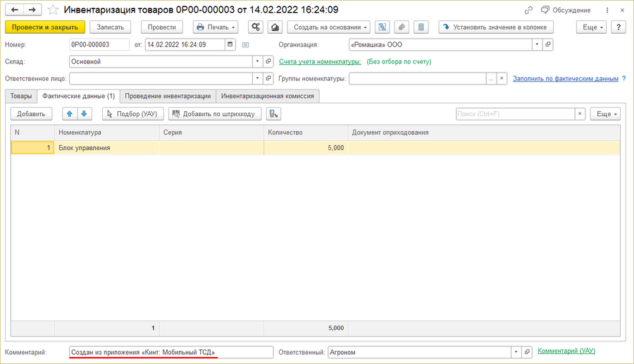
Task: Click Добавить по штрихкоду button
Action: pyautogui.click(x=215, y=114)
